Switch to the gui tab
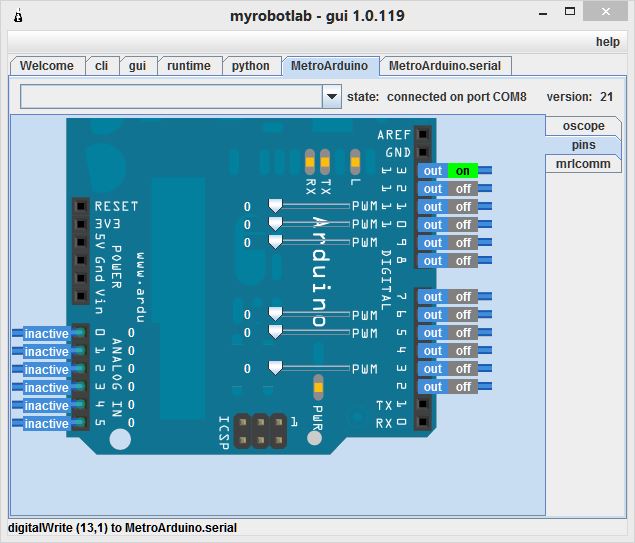635x543 pixels. coord(137,66)
